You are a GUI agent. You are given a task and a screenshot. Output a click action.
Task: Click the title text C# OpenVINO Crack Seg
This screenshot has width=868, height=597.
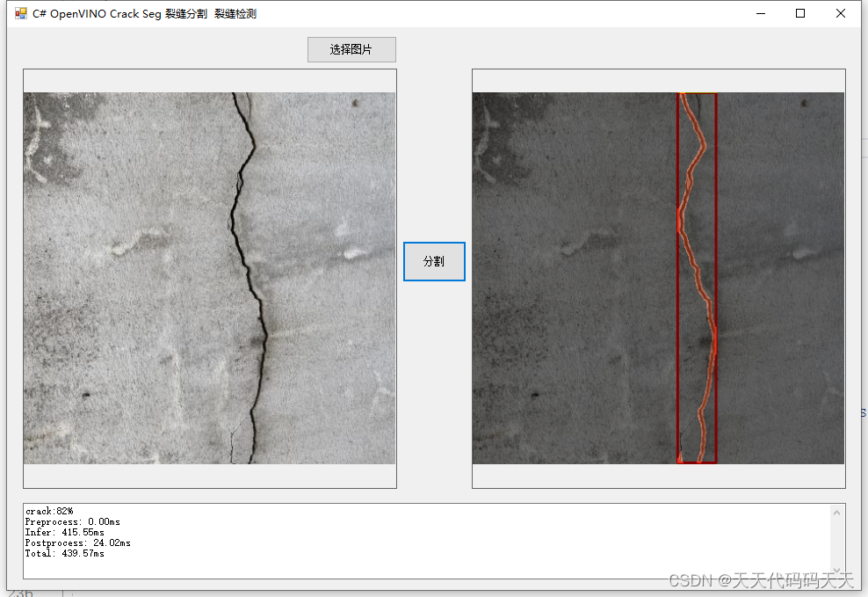tap(97, 13)
